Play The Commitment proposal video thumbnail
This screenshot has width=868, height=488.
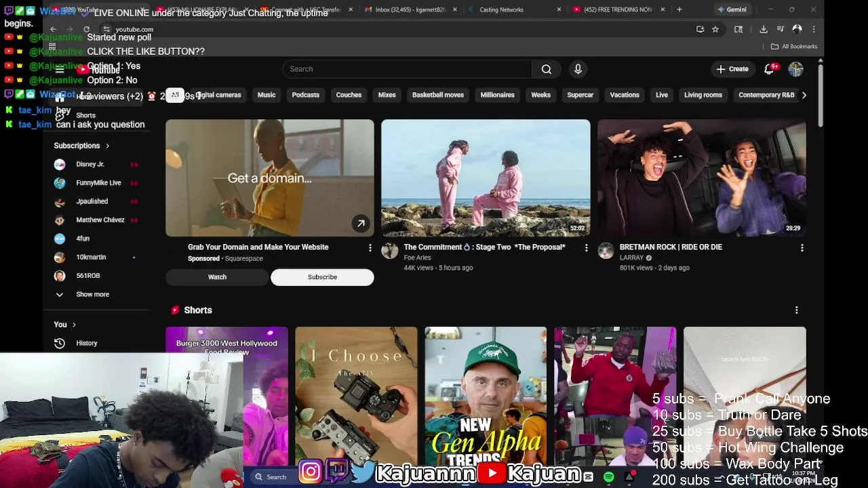486,178
